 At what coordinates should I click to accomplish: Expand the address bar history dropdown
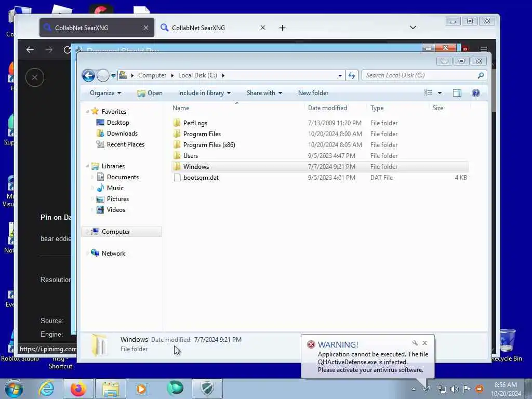click(x=340, y=76)
